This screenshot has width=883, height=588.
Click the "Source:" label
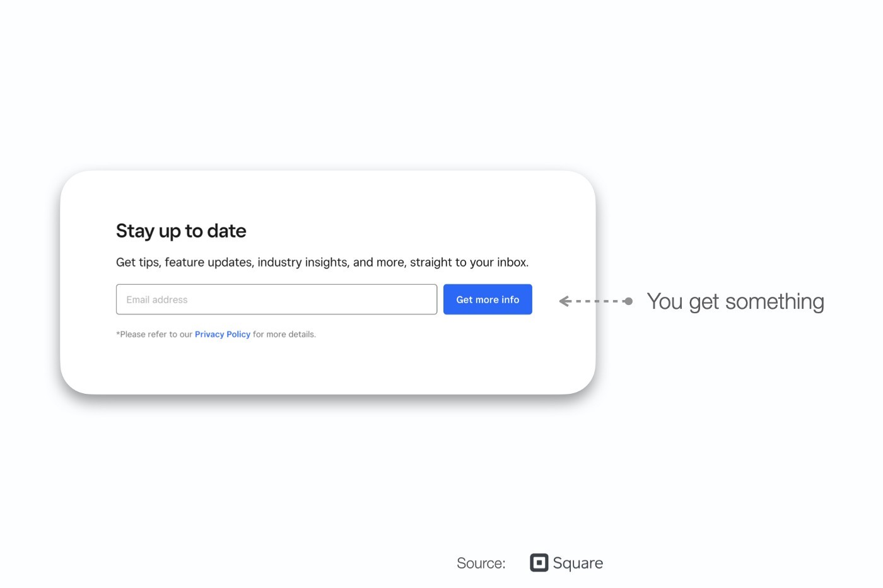[x=481, y=563]
